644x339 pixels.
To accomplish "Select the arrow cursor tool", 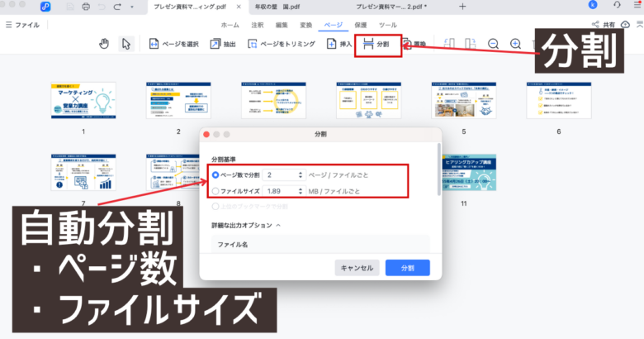I will tap(125, 44).
